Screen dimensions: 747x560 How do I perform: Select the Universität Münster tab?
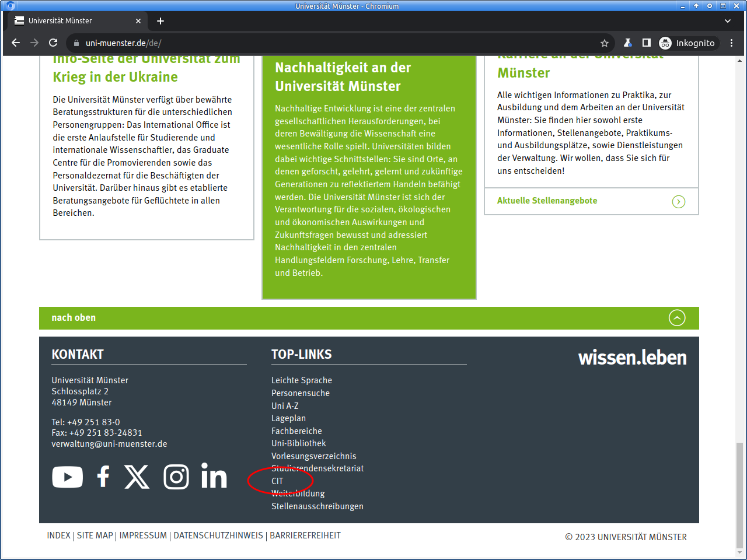70,21
